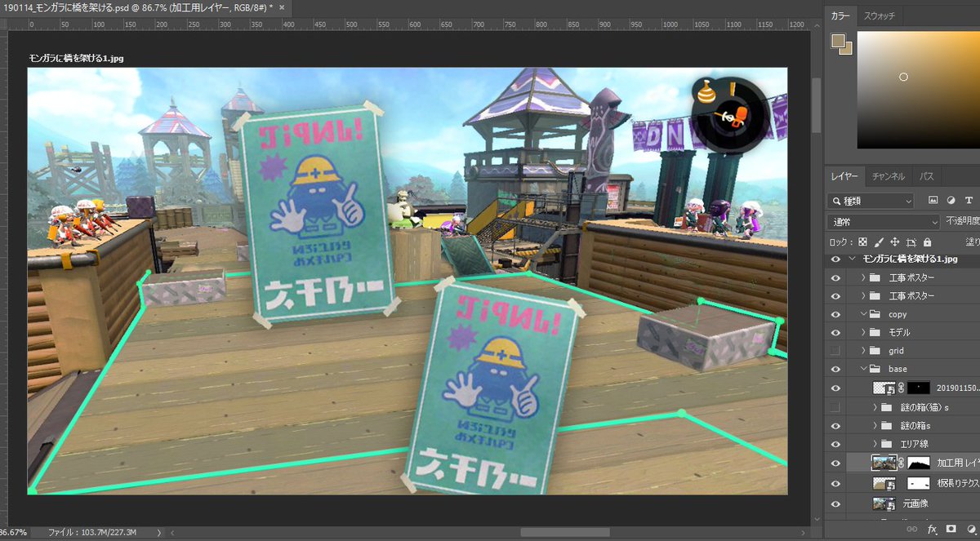Image resolution: width=980 pixels, height=541 pixels.
Task: Expand the エリア線 group
Action: point(875,444)
